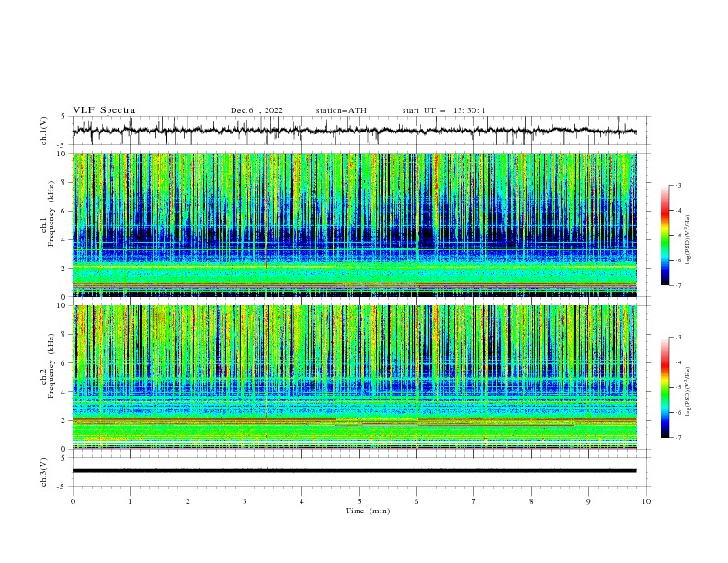Click the ch.2 color scale bar
Image resolution: width=728 pixels, height=563 pixels.
[665, 387]
